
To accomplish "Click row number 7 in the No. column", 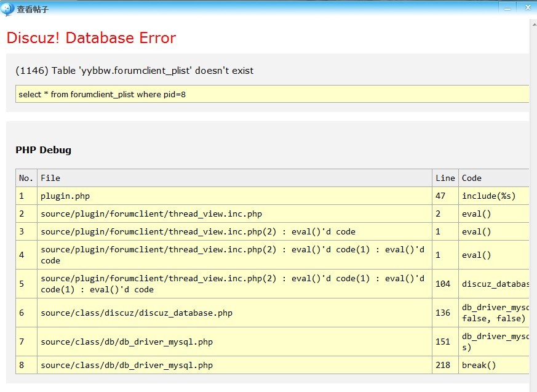I will pyautogui.click(x=26, y=342).
